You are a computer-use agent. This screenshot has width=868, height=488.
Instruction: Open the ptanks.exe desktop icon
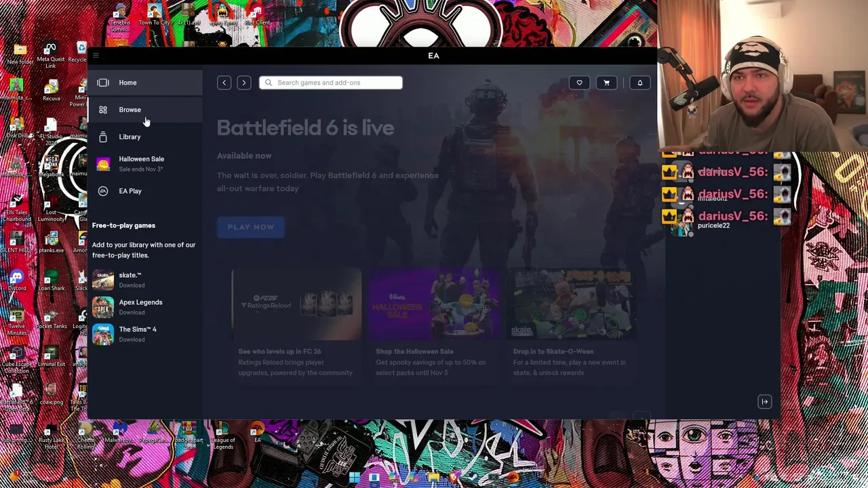(51, 243)
